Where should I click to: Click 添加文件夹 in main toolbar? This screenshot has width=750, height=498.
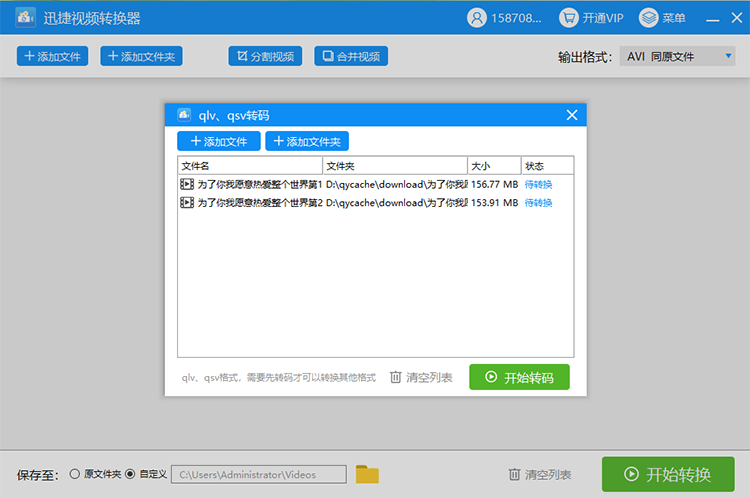click(142, 56)
